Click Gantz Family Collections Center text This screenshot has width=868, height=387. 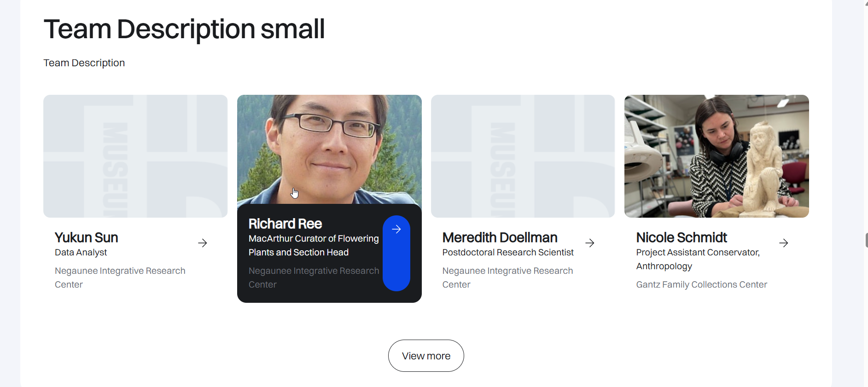[x=702, y=284]
